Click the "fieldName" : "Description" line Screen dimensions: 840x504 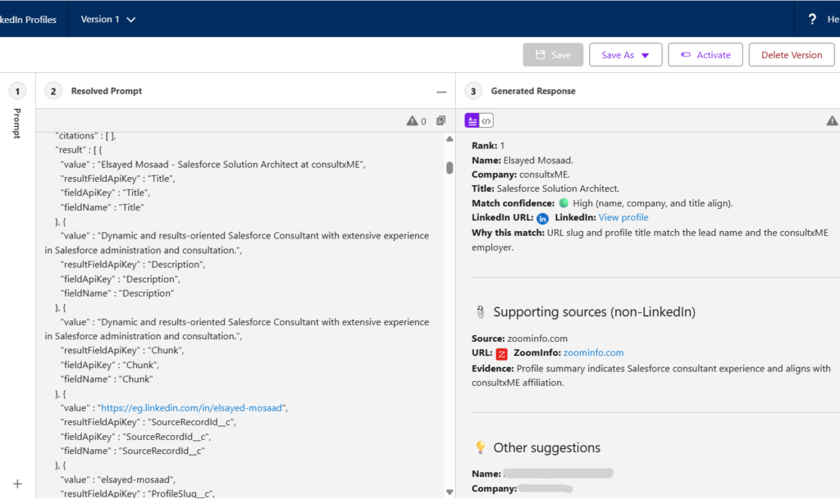point(117,293)
